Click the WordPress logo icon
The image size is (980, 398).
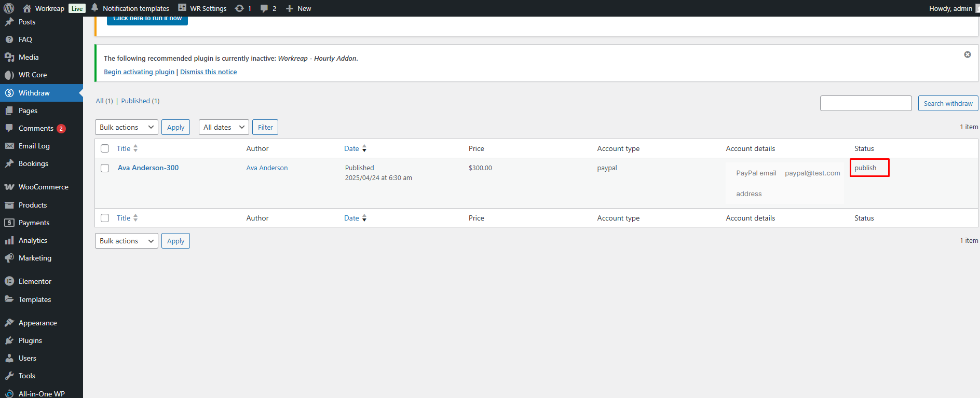click(x=9, y=8)
